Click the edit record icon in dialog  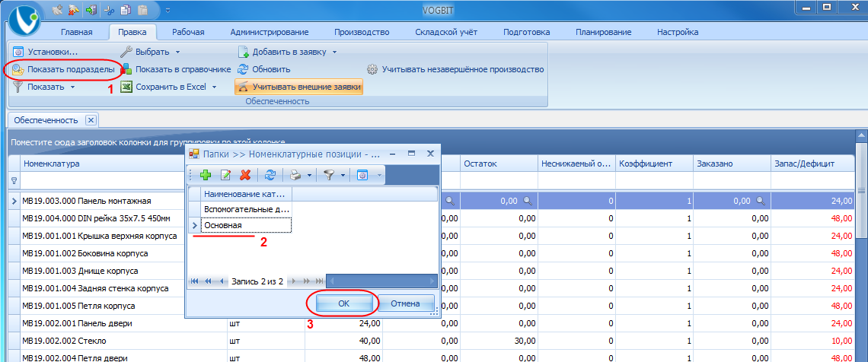pyautogui.click(x=226, y=175)
